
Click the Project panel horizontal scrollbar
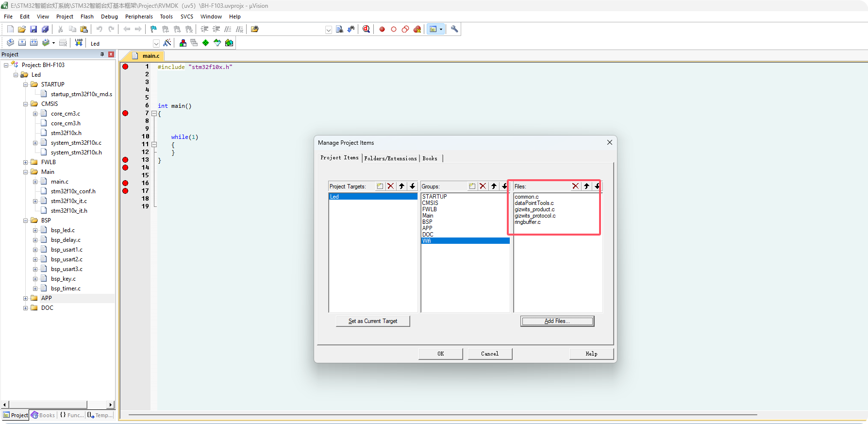click(48, 405)
